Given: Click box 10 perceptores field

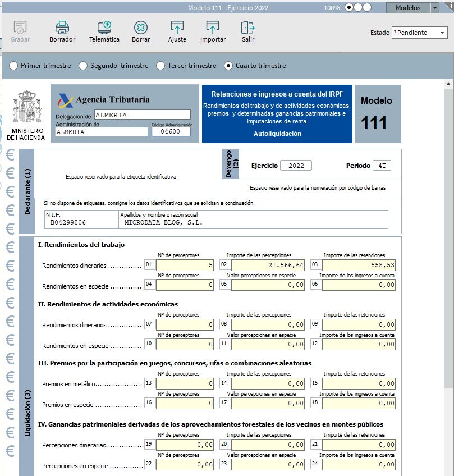Looking at the screenshot, I should (185, 344).
